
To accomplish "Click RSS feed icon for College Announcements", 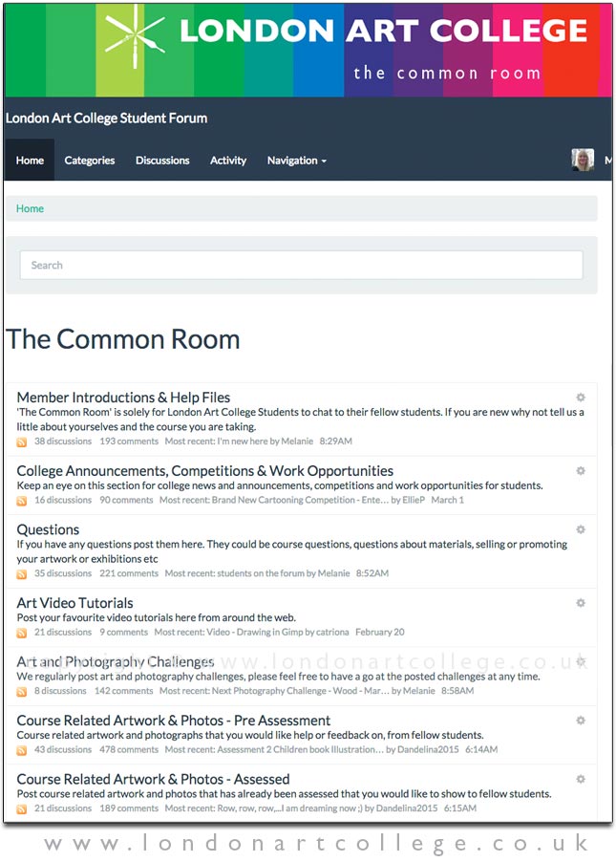I will [21, 501].
